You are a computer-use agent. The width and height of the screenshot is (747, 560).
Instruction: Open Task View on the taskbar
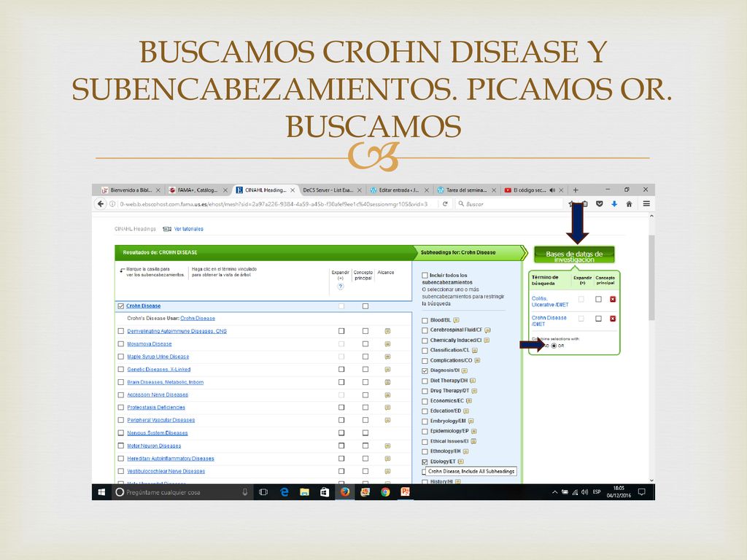[263, 492]
